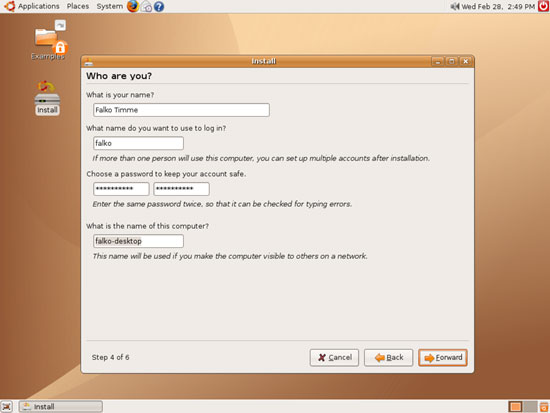Click the volume speaker icon
The image size is (550, 413).
455,6
